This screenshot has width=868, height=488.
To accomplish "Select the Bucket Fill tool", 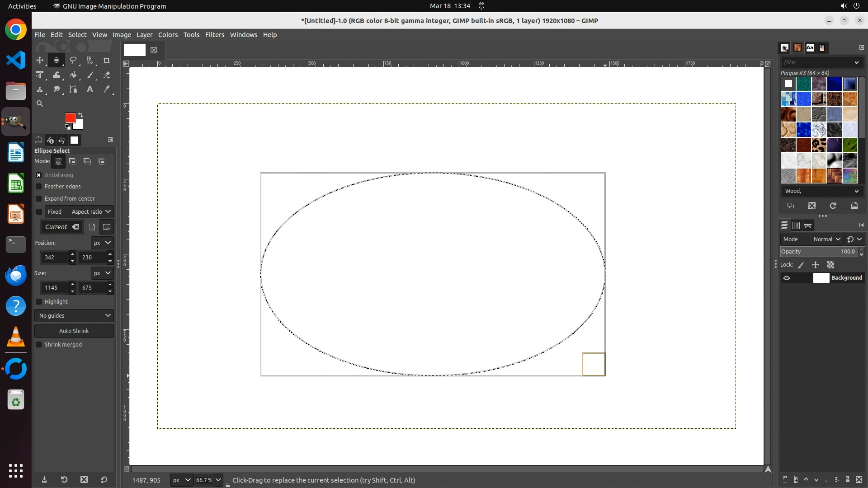I will click(x=73, y=75).
